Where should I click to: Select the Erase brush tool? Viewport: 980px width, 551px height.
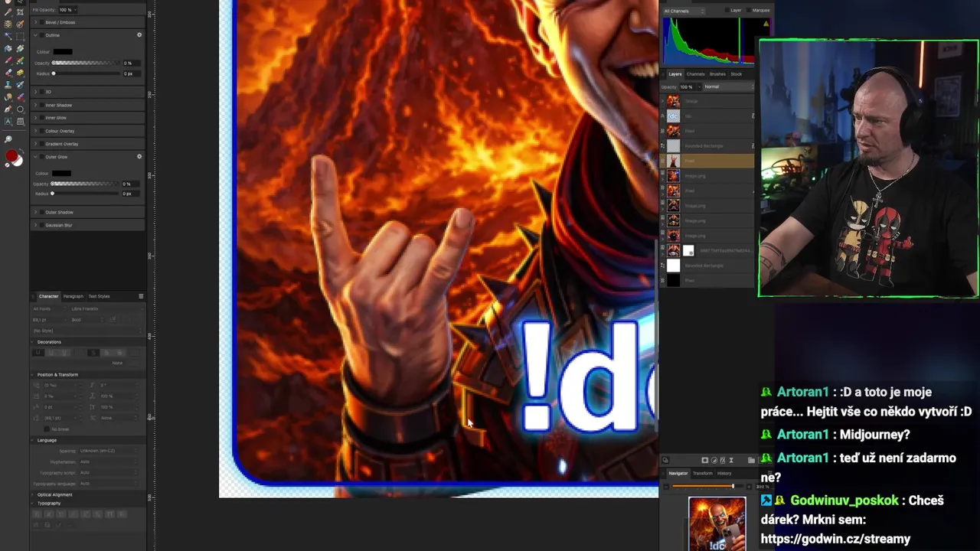(x=8, y=73)
